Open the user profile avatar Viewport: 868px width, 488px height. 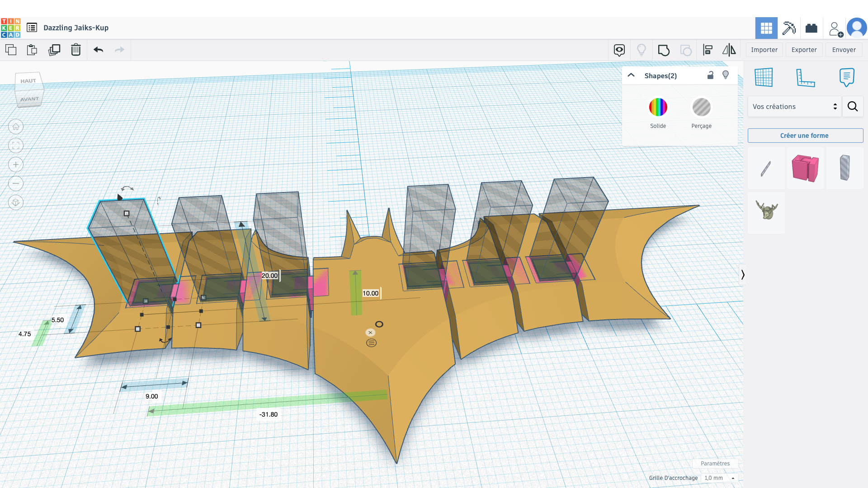pos(857,28)
